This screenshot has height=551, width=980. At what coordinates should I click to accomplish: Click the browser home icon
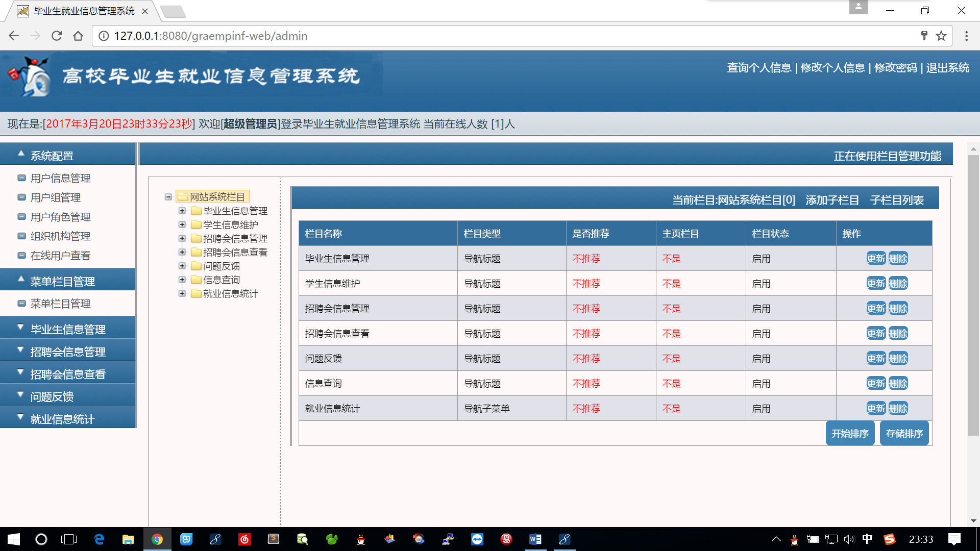click(x=78, y=36)
